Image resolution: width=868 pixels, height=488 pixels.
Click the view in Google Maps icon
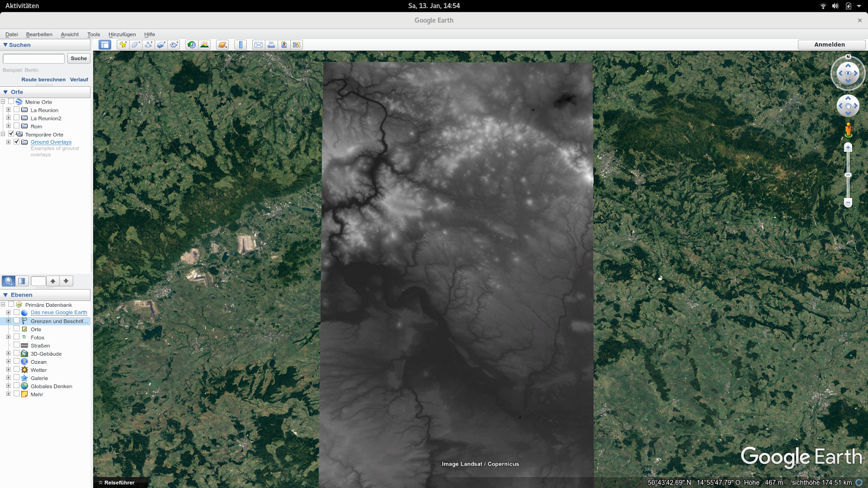tap(297, 44)
